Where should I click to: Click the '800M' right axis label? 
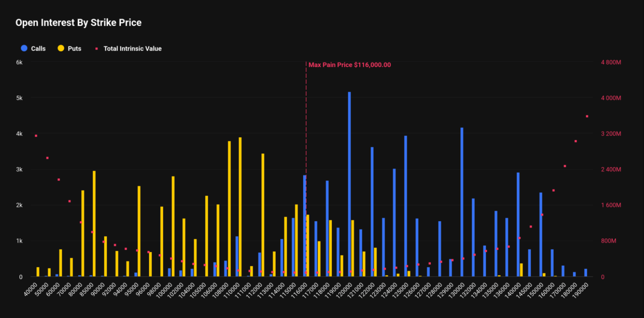click(x=609, y=241)
